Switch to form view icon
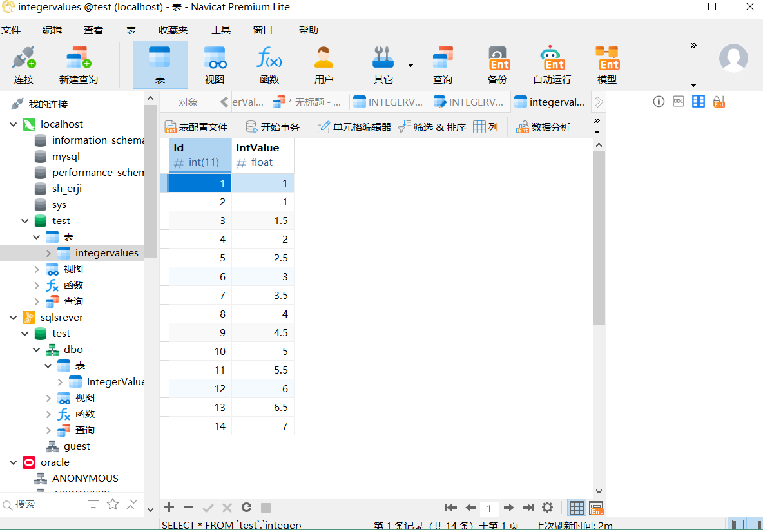This screenshot has width=763, height=532. 596,508
